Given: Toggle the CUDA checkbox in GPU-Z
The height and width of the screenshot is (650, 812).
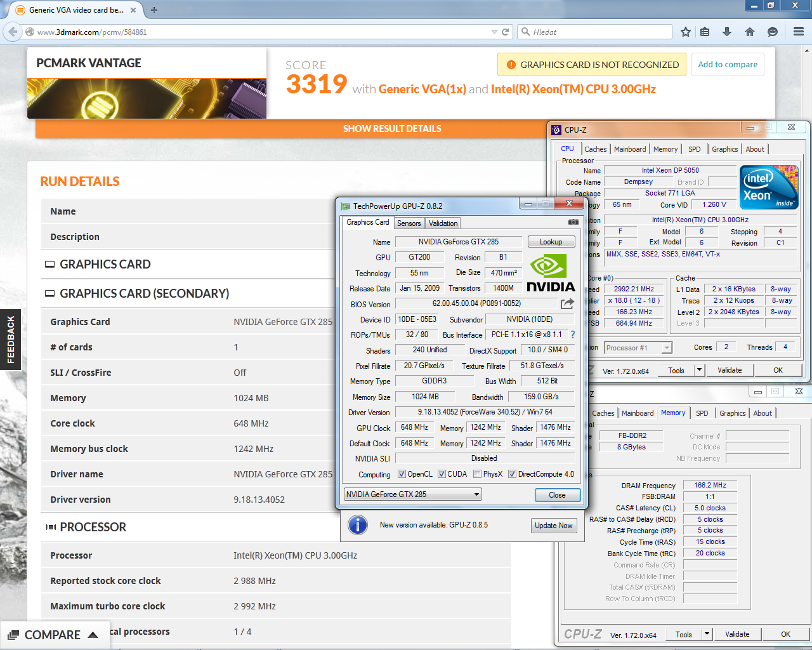Looking at the screenshot, I should point(442,474).
